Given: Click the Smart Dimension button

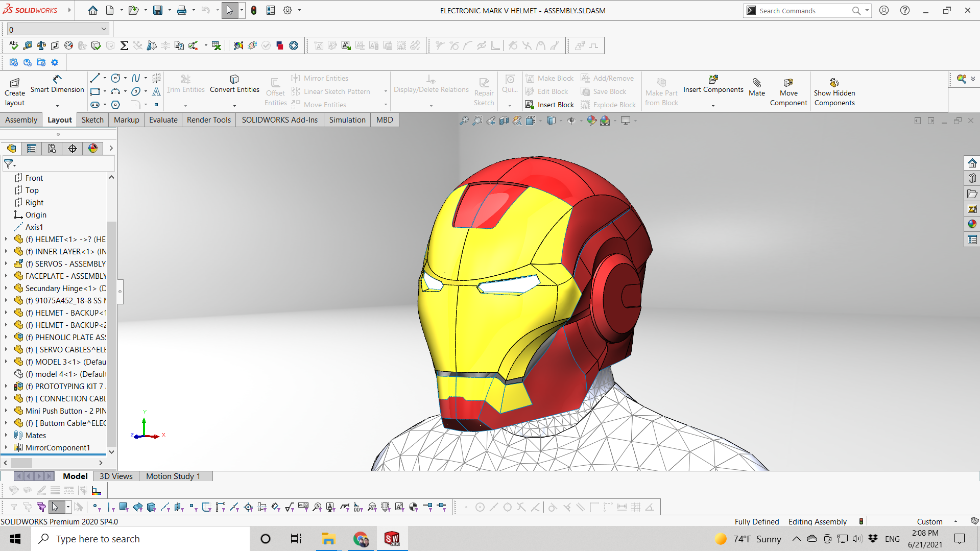Looking at the screenshot, I should coord(57,84).
